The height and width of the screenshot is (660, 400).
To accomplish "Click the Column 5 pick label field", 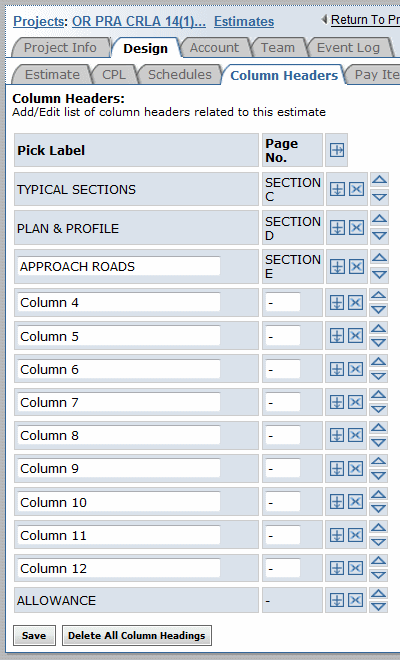I will click(x=119, y=336).
